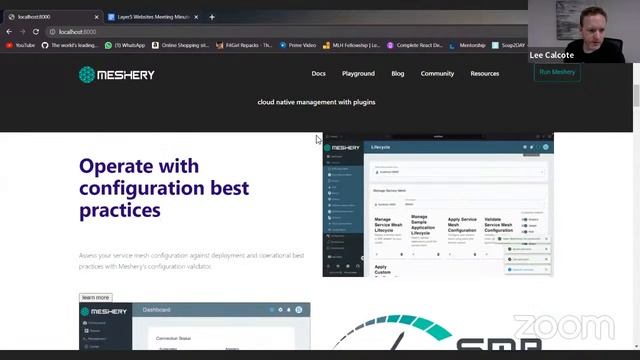Open a new browser tab

(x=212, y=17)
